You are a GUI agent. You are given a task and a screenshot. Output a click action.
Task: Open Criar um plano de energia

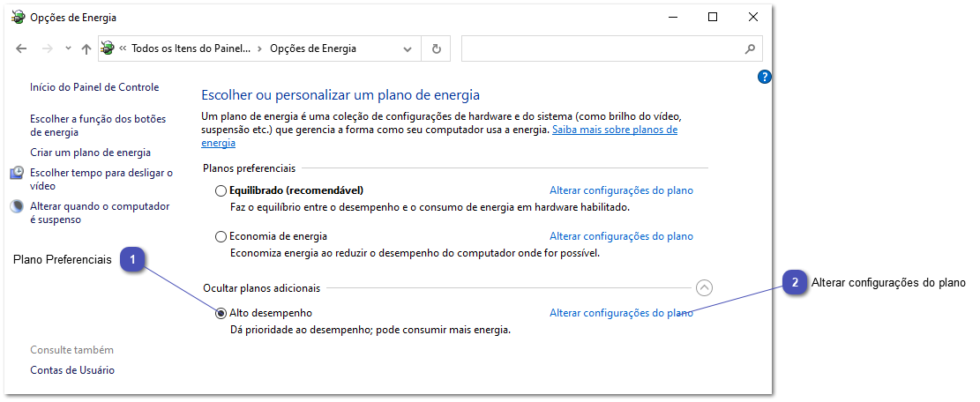tap(91, 153)
